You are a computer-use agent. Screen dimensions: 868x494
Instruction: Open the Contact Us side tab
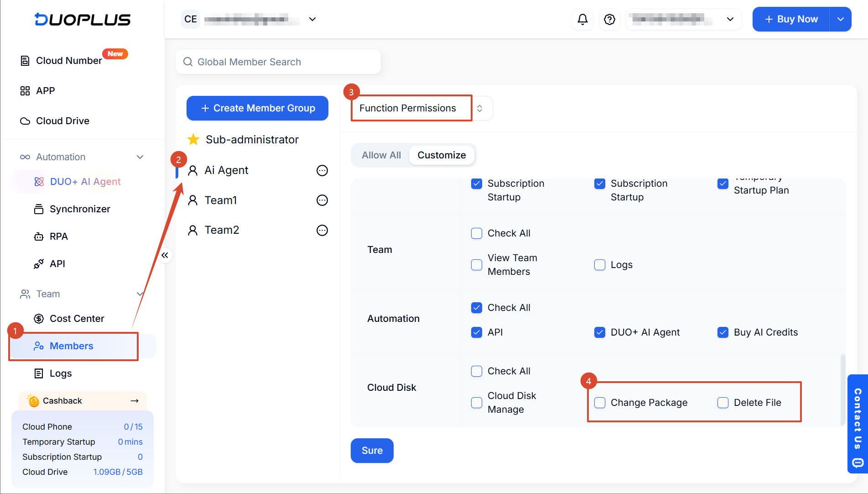click(858, 424)
